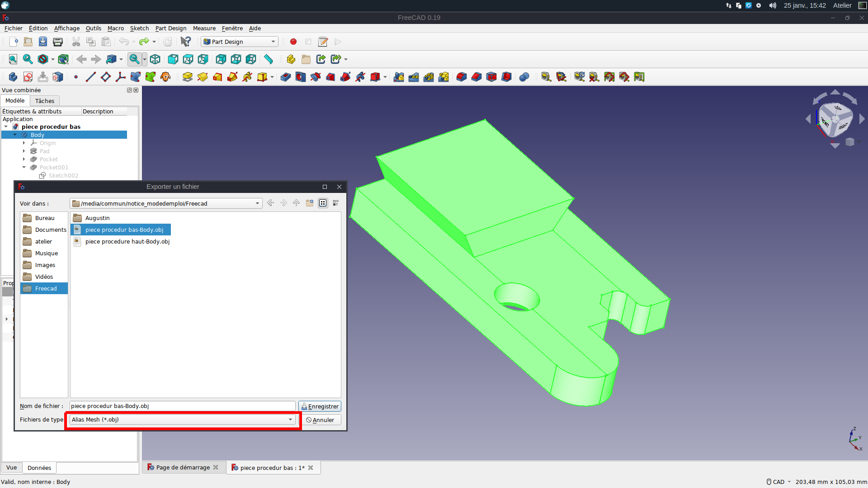Collapse the Pocket001 tree node
The height and width of the screenshot is (488, 868).
click(x=24, y=167)
